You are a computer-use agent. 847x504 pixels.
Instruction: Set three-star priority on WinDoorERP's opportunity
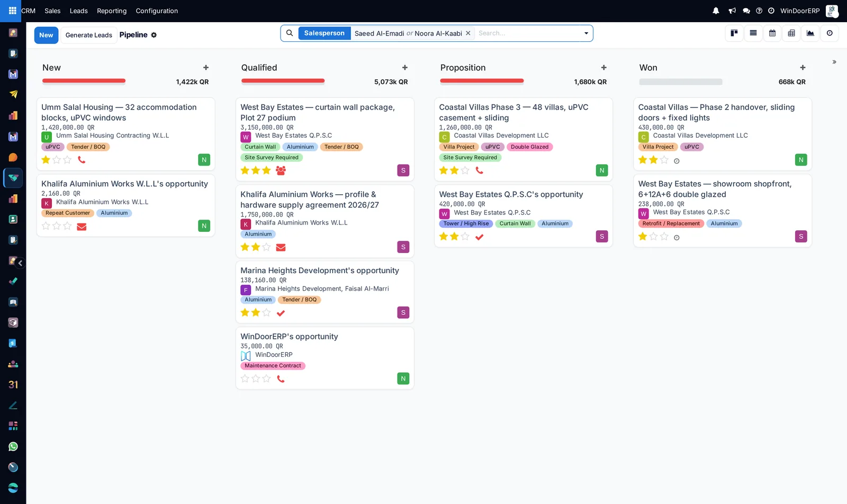(x=266, y=379)
